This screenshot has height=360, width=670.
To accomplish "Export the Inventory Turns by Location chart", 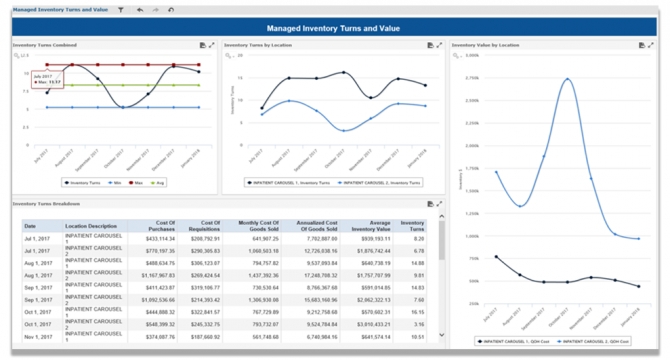I will pyautogui.click(x=430, y=45).
